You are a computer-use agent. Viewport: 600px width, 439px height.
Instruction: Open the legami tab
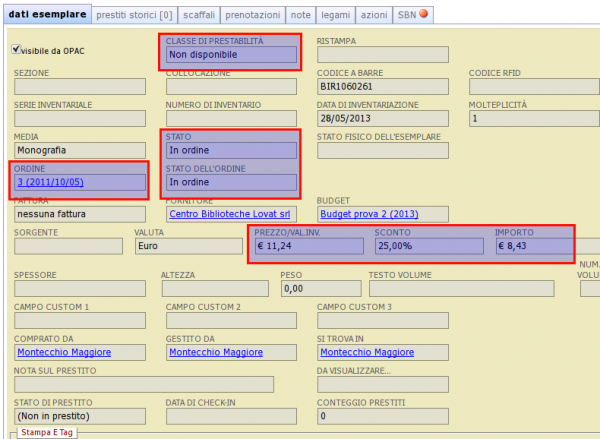click(x=336, y=14)
